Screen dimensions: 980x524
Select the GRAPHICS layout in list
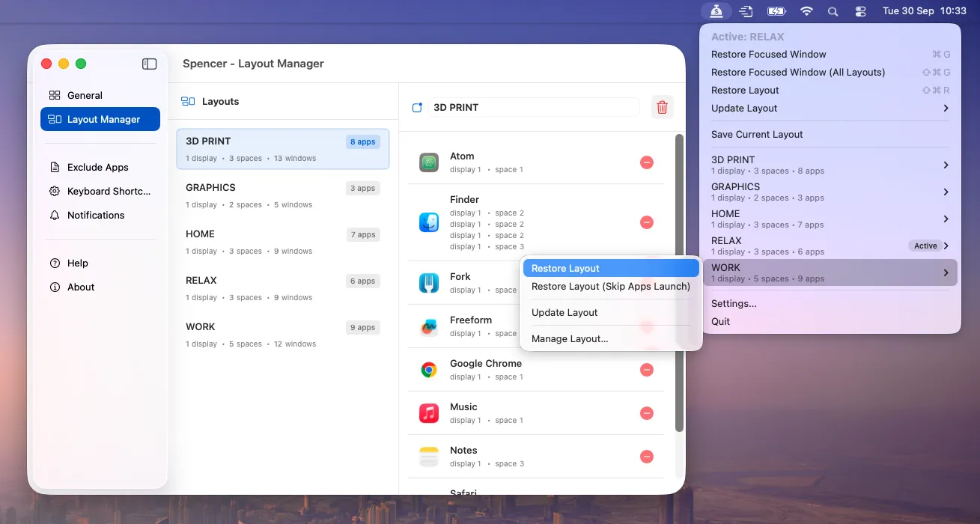(282, 195)
